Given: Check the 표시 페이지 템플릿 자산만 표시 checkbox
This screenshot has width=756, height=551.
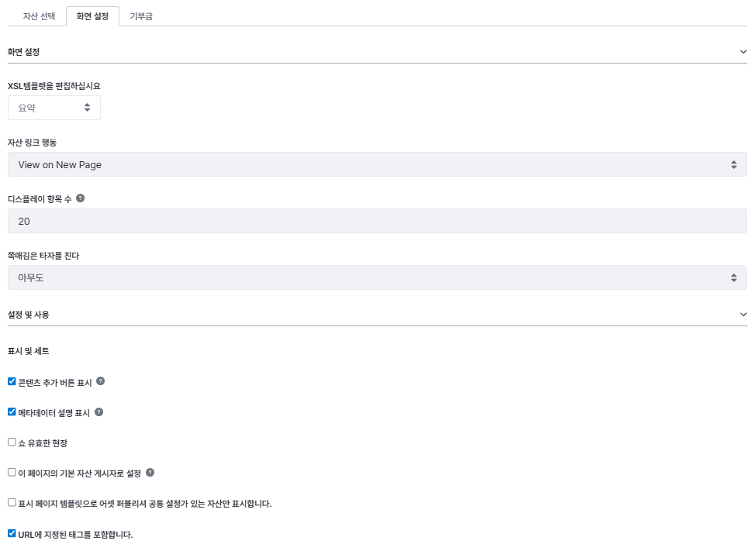Looking at the screenshot, I should [12, 502].
